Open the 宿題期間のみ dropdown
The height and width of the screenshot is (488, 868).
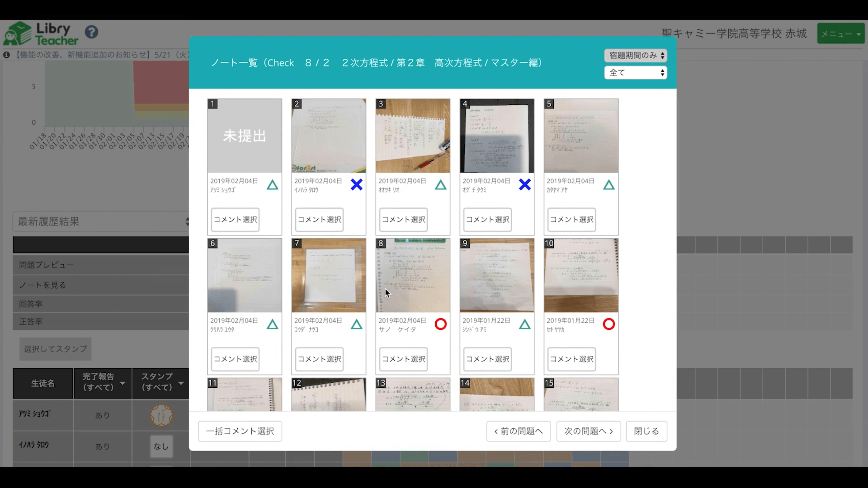tap(635, 56)
